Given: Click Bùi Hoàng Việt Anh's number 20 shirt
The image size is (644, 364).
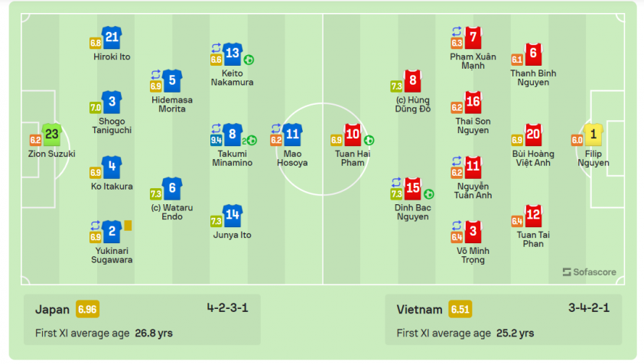Looking at the screenshot, I should point(533,135).
